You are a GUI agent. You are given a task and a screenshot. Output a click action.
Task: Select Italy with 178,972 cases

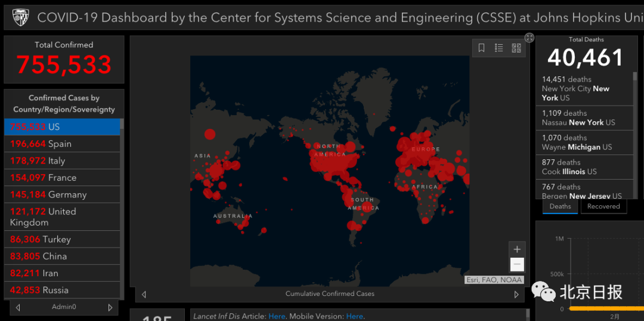click(x=62, y=160)
